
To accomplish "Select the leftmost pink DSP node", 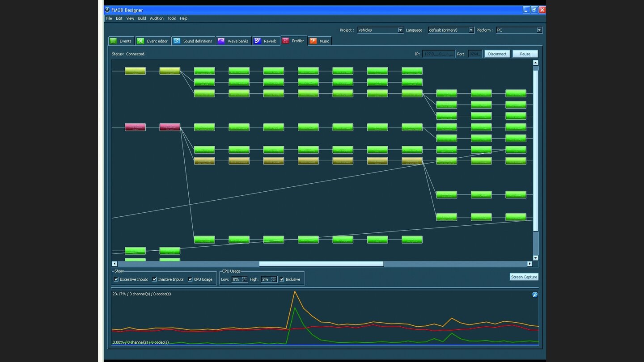I will (135, 127).
